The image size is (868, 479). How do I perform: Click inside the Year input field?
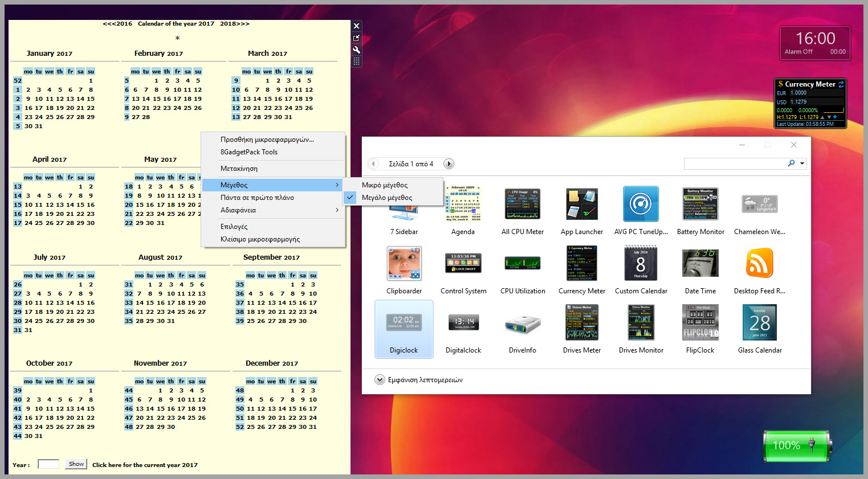point(48,463)
